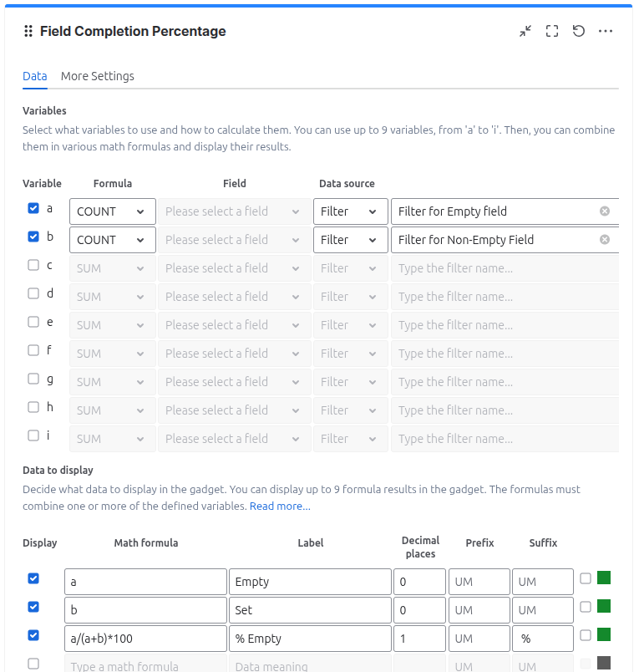639x672 pixels.
Task: Open the COUNT formula dropdown for variable b
Action: [112, 240]
